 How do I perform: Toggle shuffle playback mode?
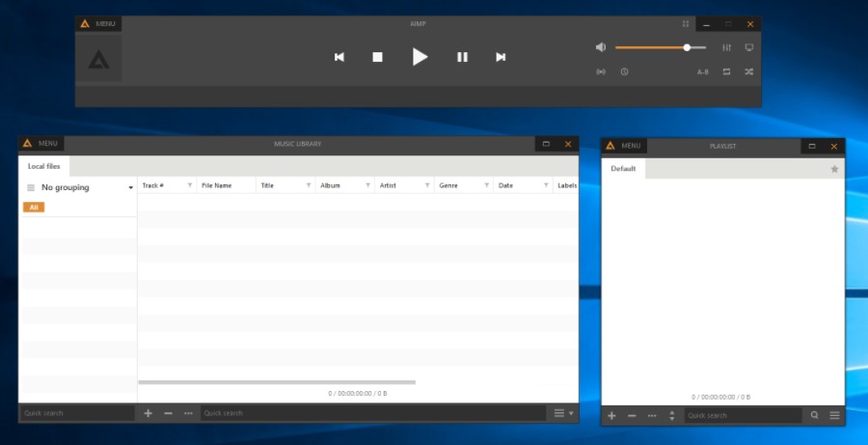tap(749, 71)
